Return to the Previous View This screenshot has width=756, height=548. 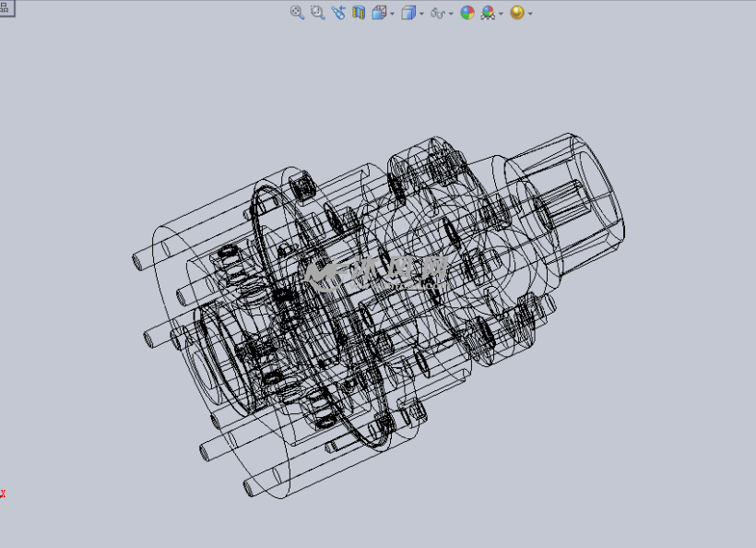pyautogui.click(x=338, y=12)
